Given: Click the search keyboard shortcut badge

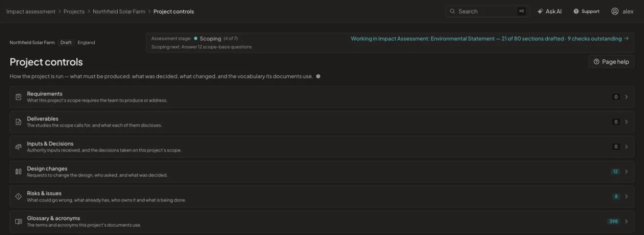Looking at the screenshot, I should [x=521, y=11].
